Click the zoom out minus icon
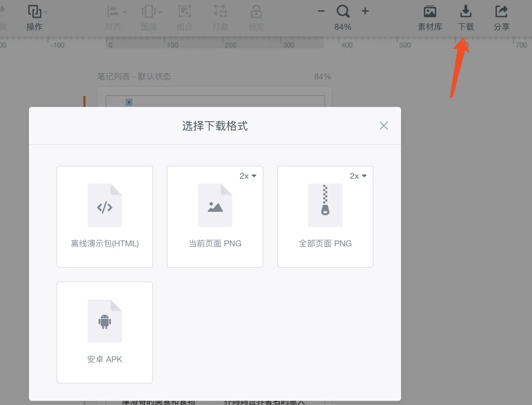The width and height of the screenshot is (532, 405). coord(321,11)
